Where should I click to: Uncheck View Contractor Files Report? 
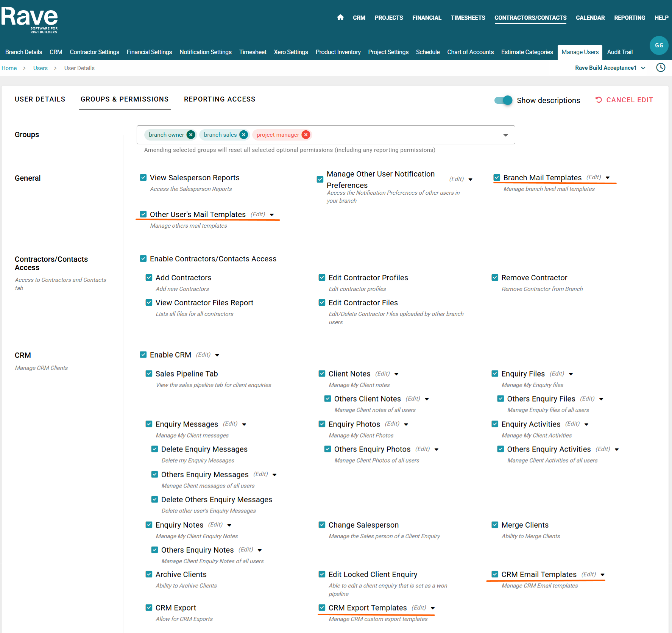pos(149,303)
